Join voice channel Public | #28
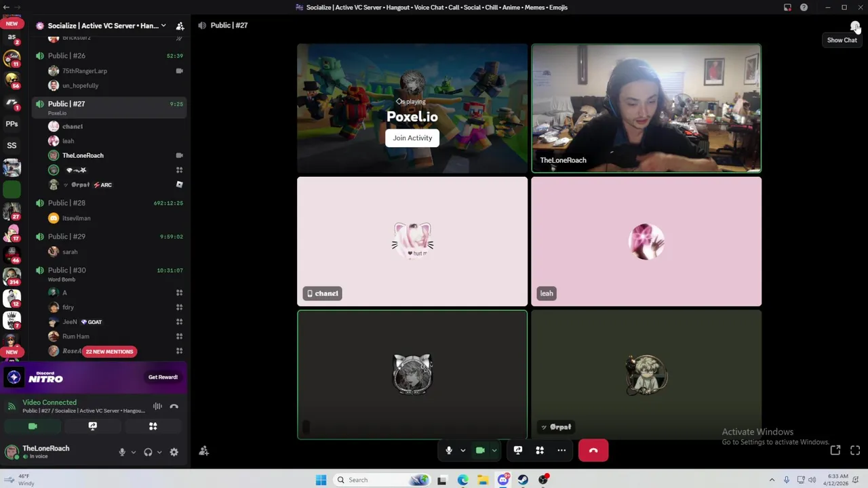 (108, 203)
